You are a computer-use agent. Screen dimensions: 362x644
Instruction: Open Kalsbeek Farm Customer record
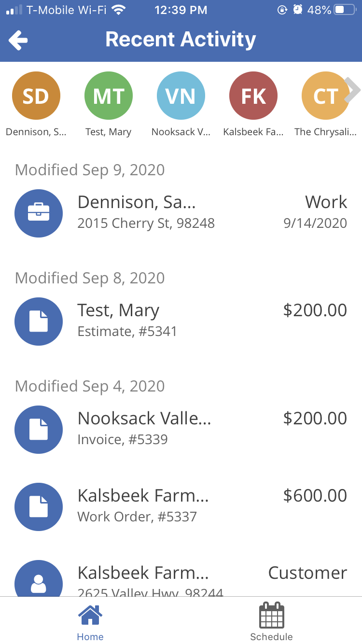point(212,579)
